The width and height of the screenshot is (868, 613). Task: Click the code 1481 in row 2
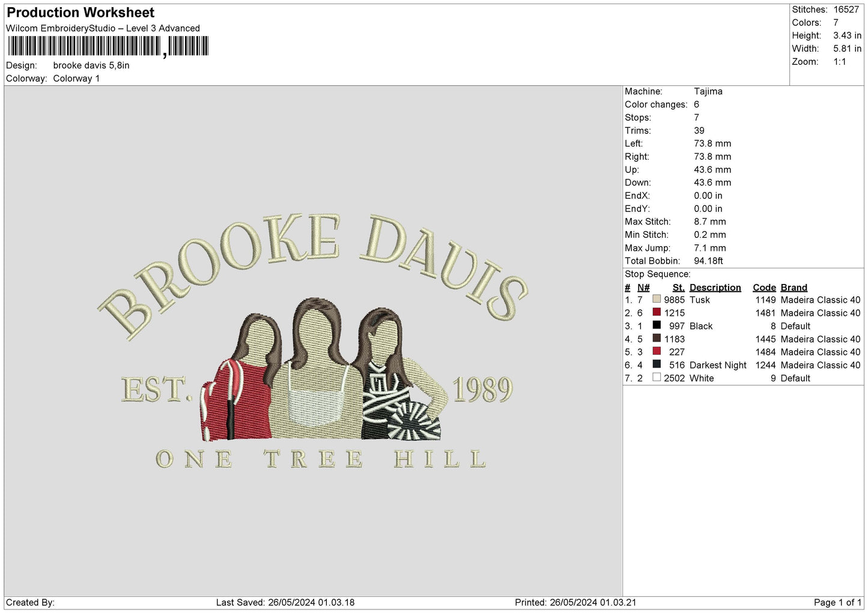tap(766, 313)
